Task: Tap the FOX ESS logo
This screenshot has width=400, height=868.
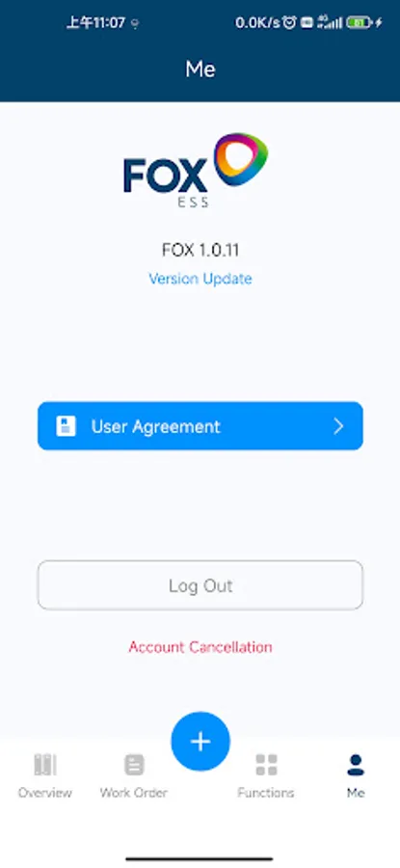Action: [x=196, y=171]
